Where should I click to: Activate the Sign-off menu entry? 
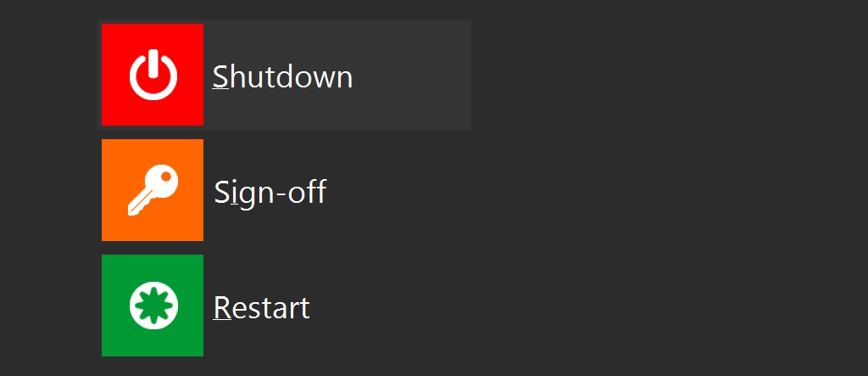[x=285, y=190]
